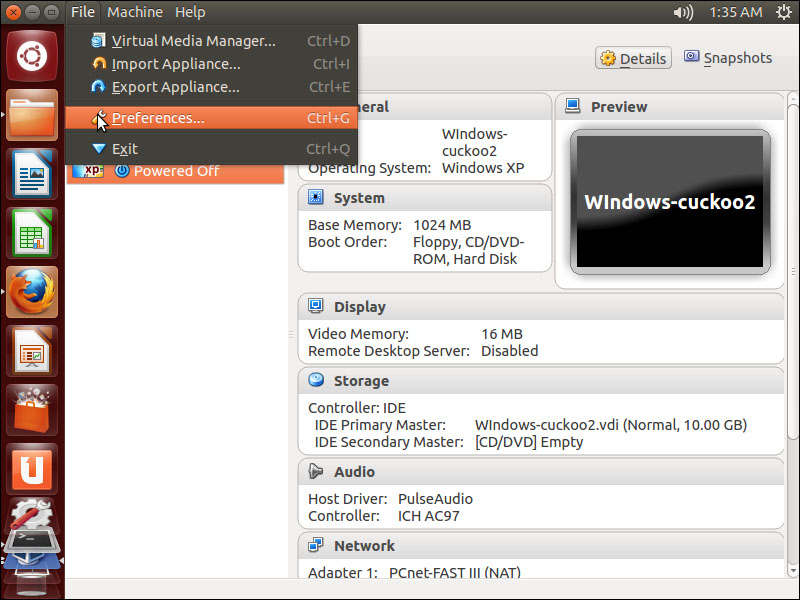The width and height of the screenshot is (800, 600).
Task: Open the sound volume indicator
Action: [x=684, y=12]
